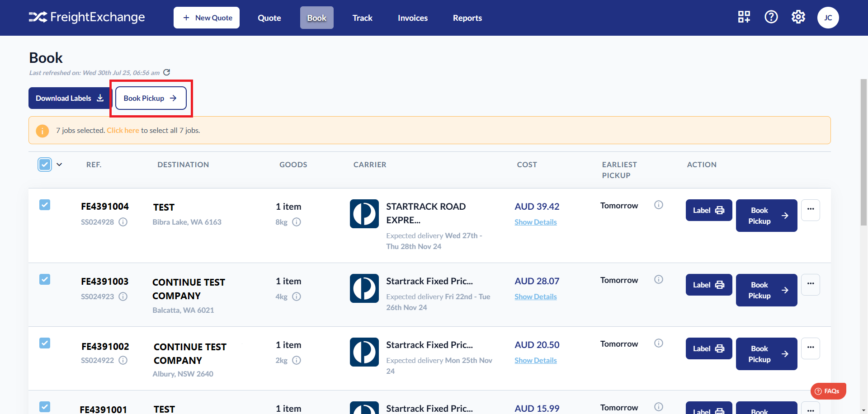Screen dimensions: 868x414
Task: Click StarTrack carrier logo for FE4391003
Action: pyautogui.click(x=364, y=288)
